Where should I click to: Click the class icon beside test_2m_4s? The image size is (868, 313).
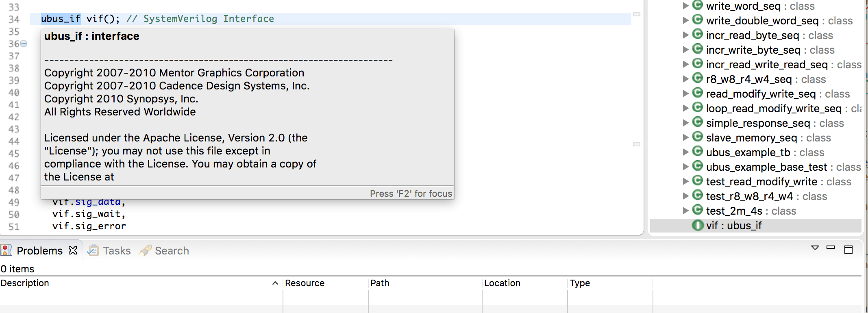click(698, 210)
